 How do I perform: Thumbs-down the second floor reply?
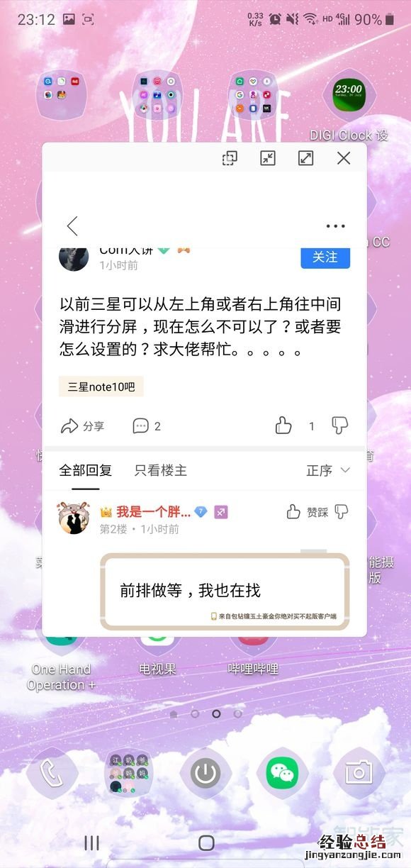pos(341,511)
